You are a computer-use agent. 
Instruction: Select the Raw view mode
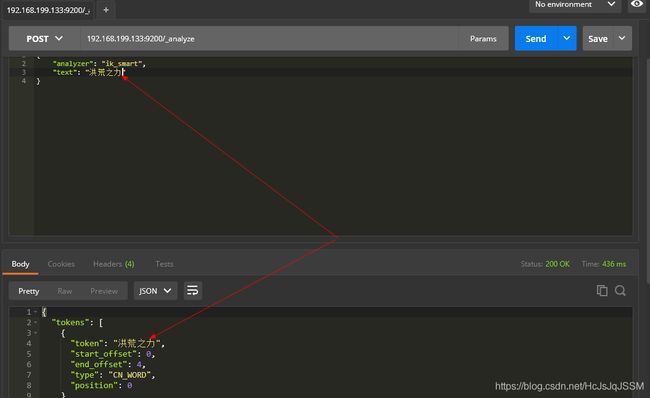click(x=65, y=291)
